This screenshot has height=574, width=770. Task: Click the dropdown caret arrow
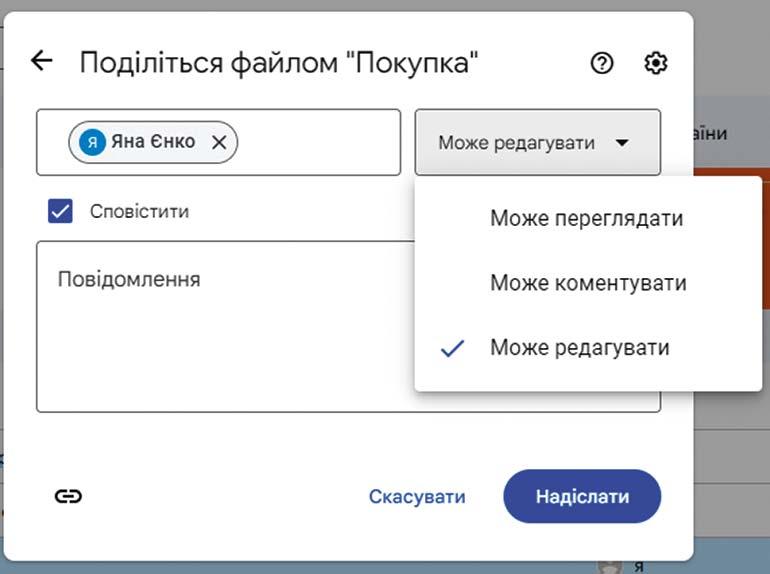[x=622, y=143]
